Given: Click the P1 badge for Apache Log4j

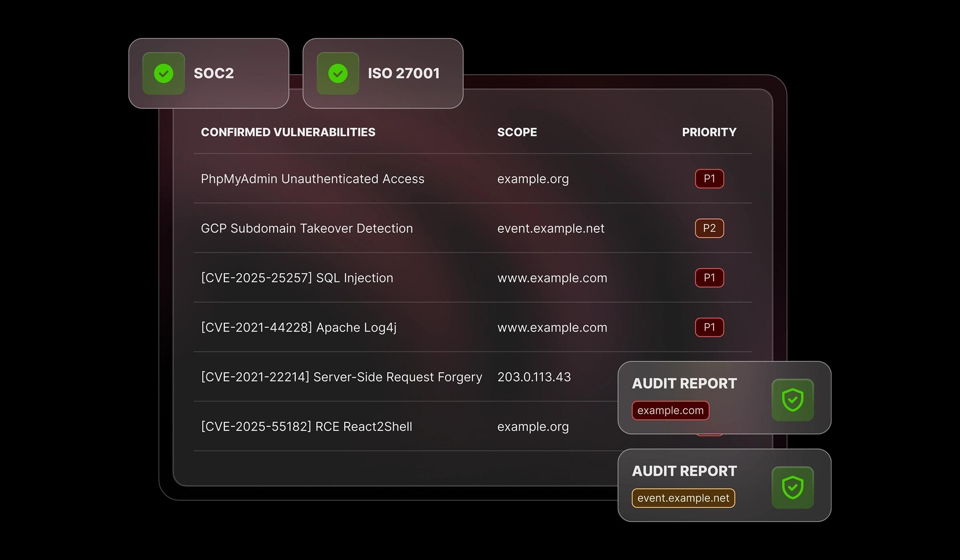Looking at the screenshot, I should pyautogui.click(x=709, y=327).
